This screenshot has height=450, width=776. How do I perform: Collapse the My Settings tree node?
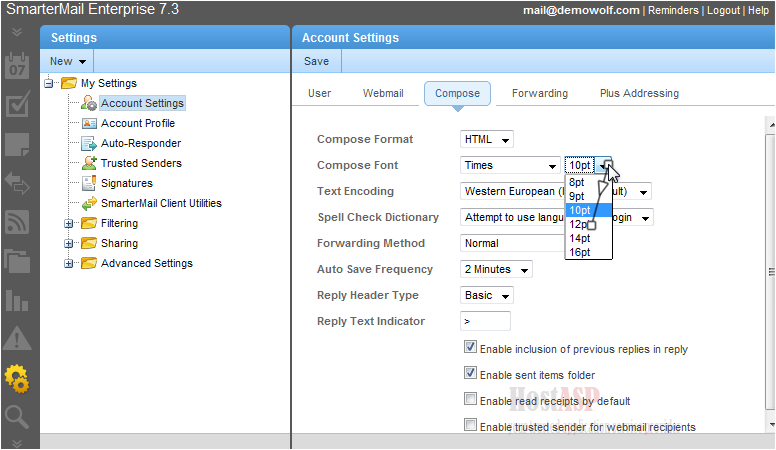[x=48, y=83]
